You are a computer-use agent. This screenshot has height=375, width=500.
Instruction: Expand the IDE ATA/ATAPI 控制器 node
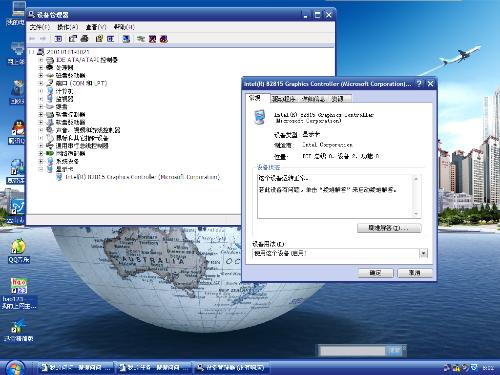pos(41,60)
